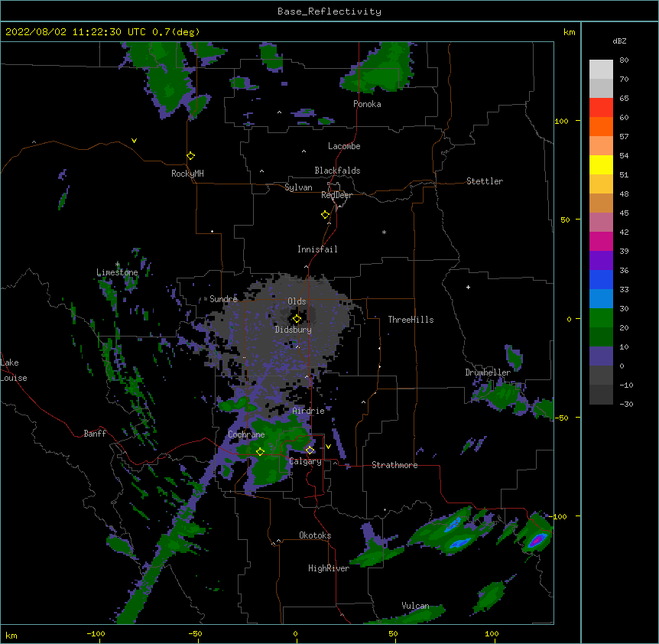Click the Olds town label
This screenshot has width=659, height=644.
coord(297,301)
